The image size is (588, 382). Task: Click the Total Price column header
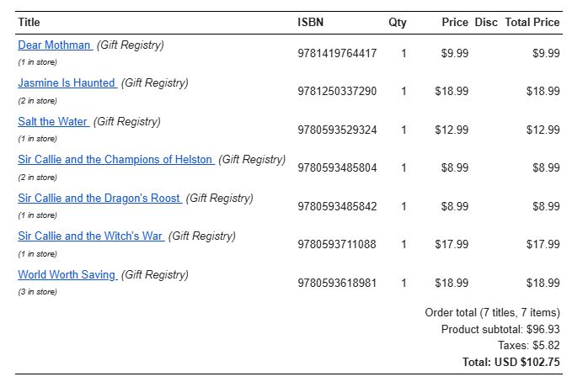[532, 23]
